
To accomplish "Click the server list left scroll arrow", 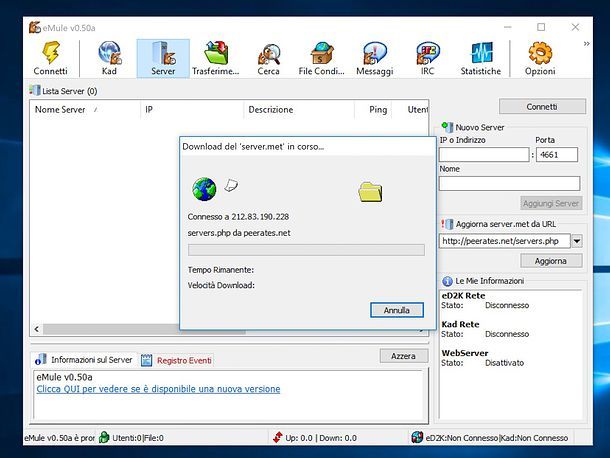I will tap(37, 329).
